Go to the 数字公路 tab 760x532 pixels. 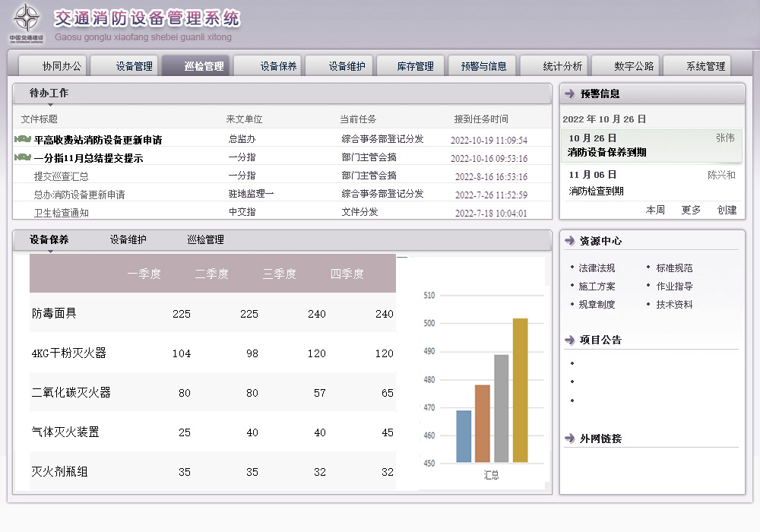(x=625, y=66)
